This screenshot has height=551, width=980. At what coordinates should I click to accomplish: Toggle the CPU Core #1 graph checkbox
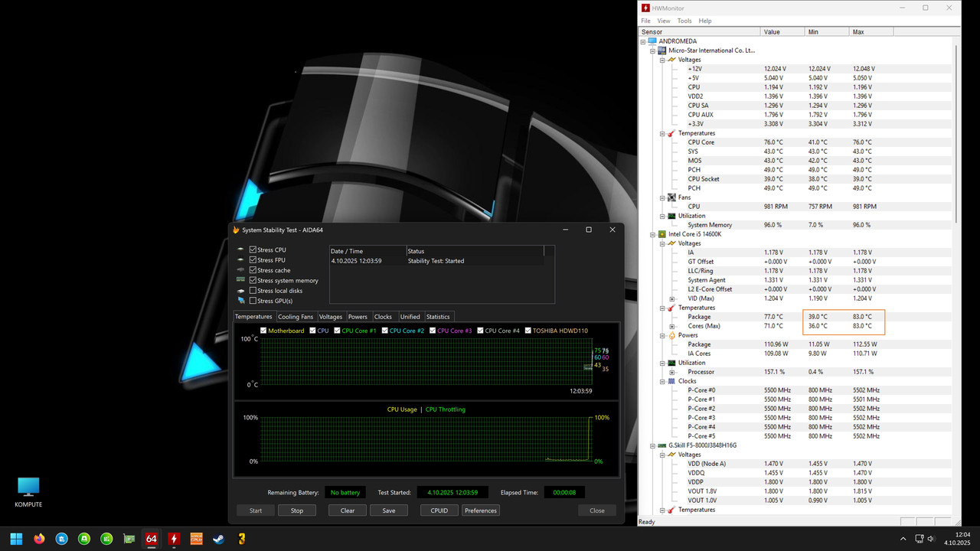pyautogui.click(x=337, y=331)
